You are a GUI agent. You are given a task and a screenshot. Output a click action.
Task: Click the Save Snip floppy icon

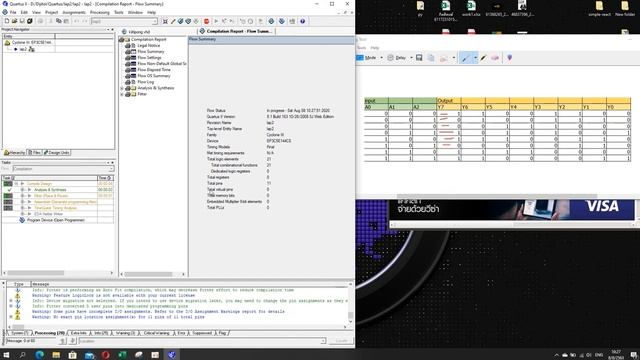pos(419,58)
